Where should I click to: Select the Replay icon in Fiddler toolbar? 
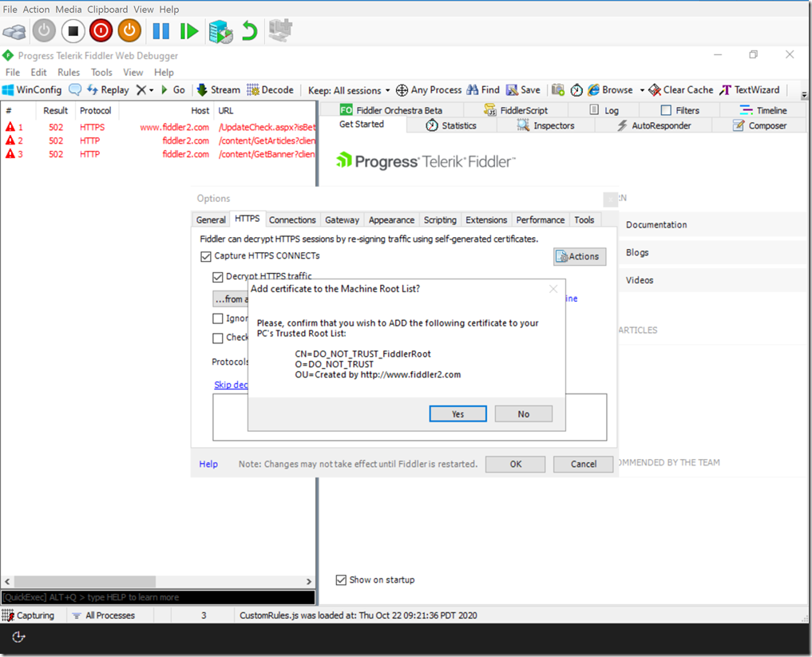[x=107, y=89]
